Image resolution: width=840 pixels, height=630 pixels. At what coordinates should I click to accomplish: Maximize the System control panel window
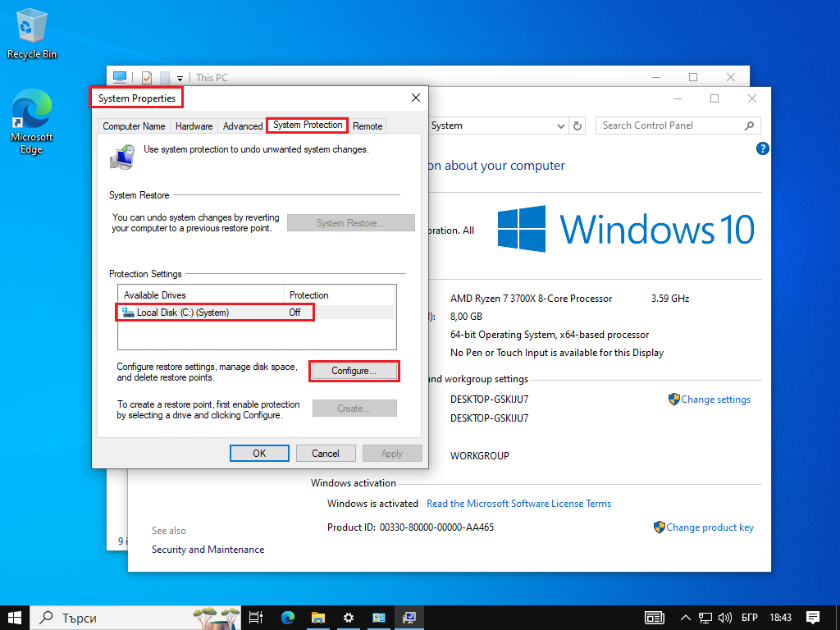pos(714,98)
